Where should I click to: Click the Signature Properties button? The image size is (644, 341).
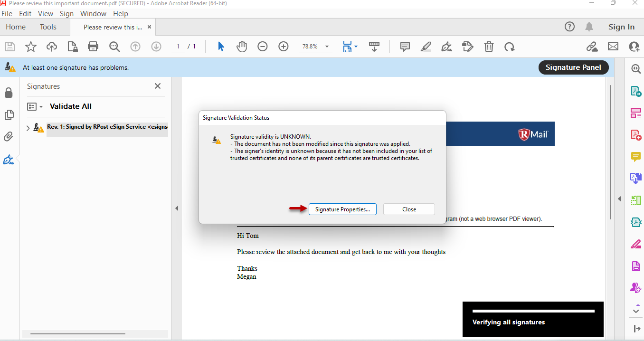click(x=342, y=209)
